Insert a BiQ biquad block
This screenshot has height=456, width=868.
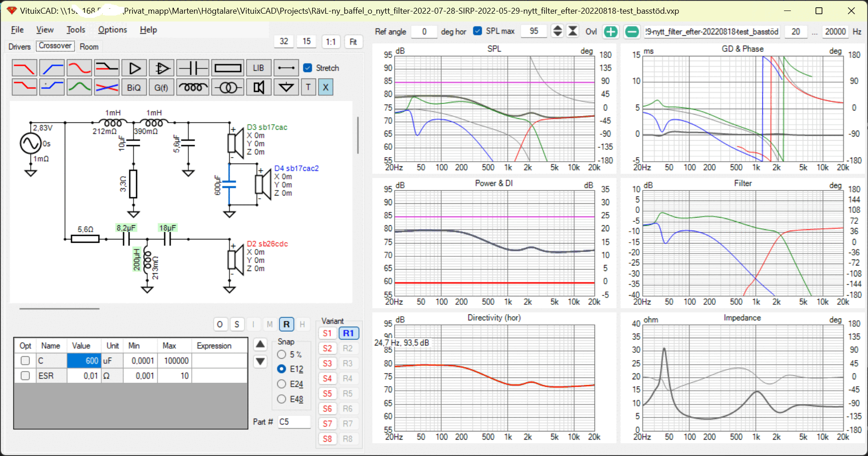click(x=134, y=87)
